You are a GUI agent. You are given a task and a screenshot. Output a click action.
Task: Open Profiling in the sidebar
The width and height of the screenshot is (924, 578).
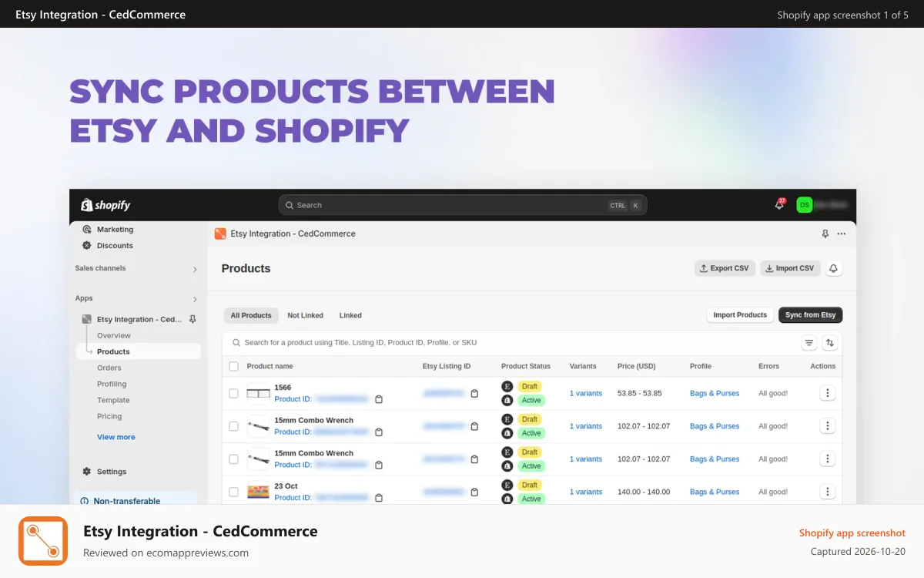(x=112, y=384)
